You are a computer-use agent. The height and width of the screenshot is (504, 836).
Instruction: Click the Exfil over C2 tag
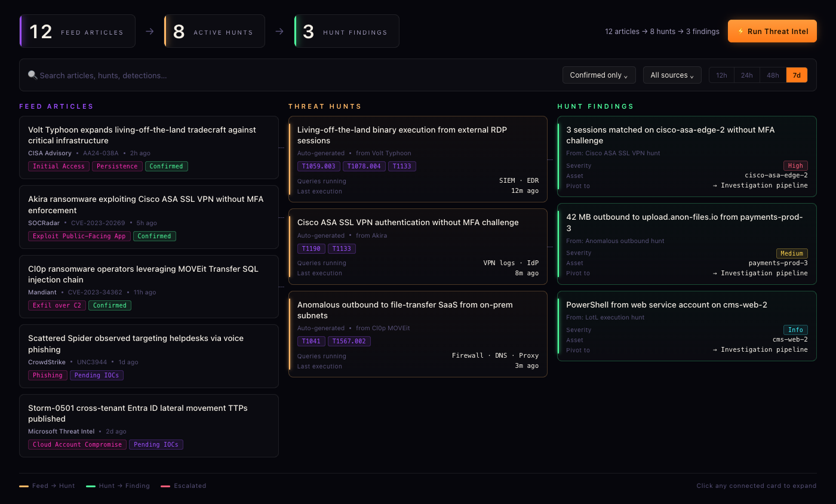pos(57,305)
